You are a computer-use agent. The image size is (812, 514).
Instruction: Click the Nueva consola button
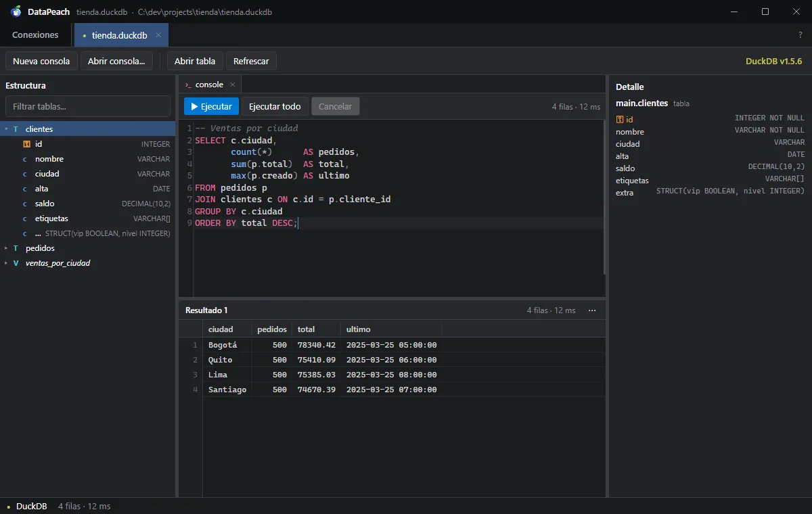click(x=41, y=61)
